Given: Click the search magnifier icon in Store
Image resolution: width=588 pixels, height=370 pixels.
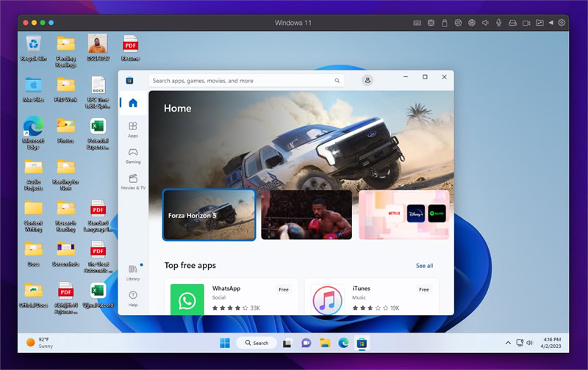Looking at the screenshot, I should coord(337,81).
